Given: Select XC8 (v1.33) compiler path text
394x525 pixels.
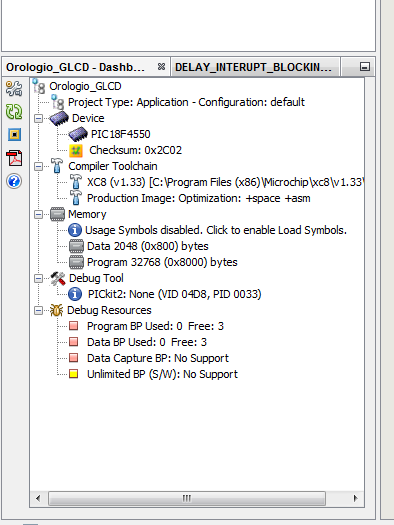Looking at the screenshot, I should tap(226, 182).
